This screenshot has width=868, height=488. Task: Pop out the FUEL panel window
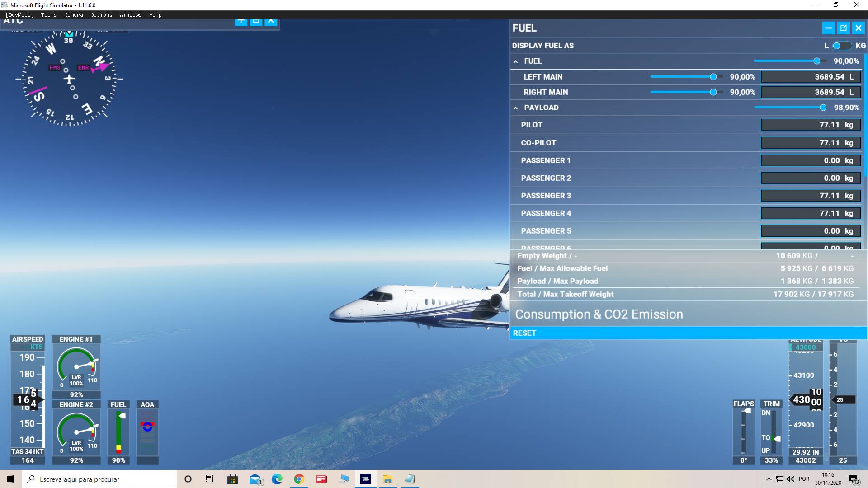[x=844, y=28]
